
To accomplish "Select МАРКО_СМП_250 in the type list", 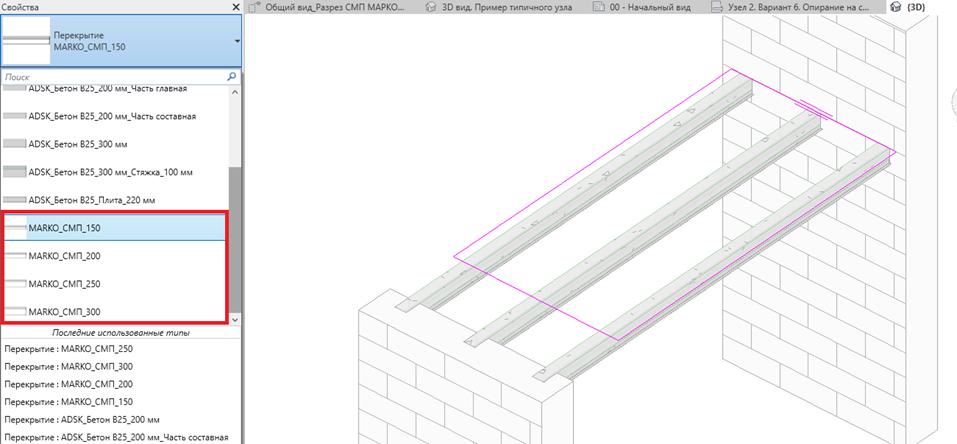I will (x=114, y=284).
